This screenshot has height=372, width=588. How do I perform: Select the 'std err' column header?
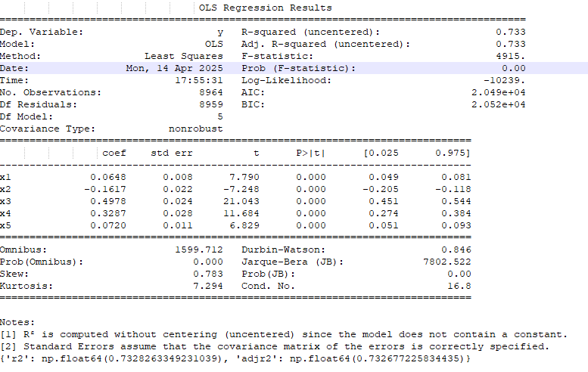click(171, 153)
